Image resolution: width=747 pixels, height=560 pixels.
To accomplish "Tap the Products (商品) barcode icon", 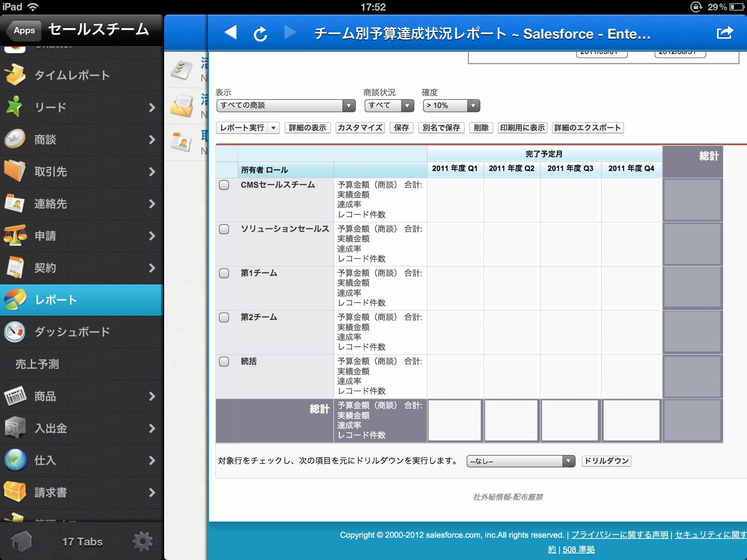I will pyautogui.click(x=15, y=396).
